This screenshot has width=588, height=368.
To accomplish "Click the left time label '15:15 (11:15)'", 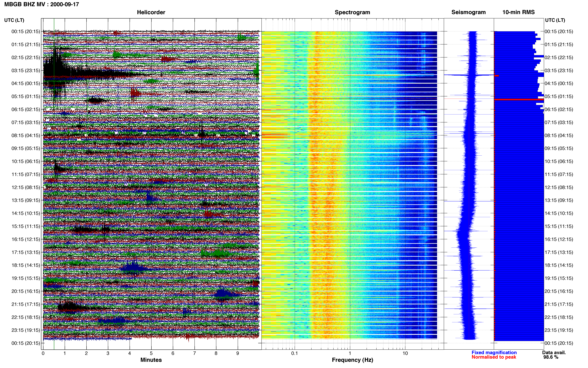I will [26, 226].
